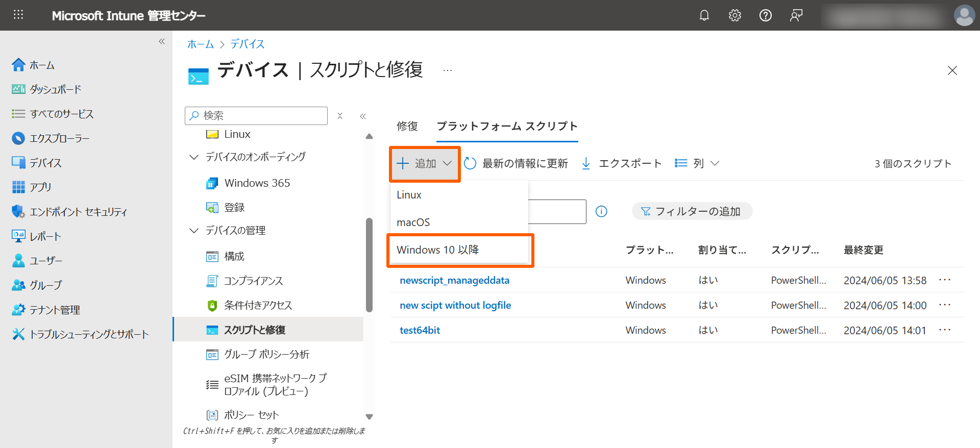Viewport: 980px width, 448px height.
Task: Choose macOS from the add menu
Action: click(x=413, y=222)
